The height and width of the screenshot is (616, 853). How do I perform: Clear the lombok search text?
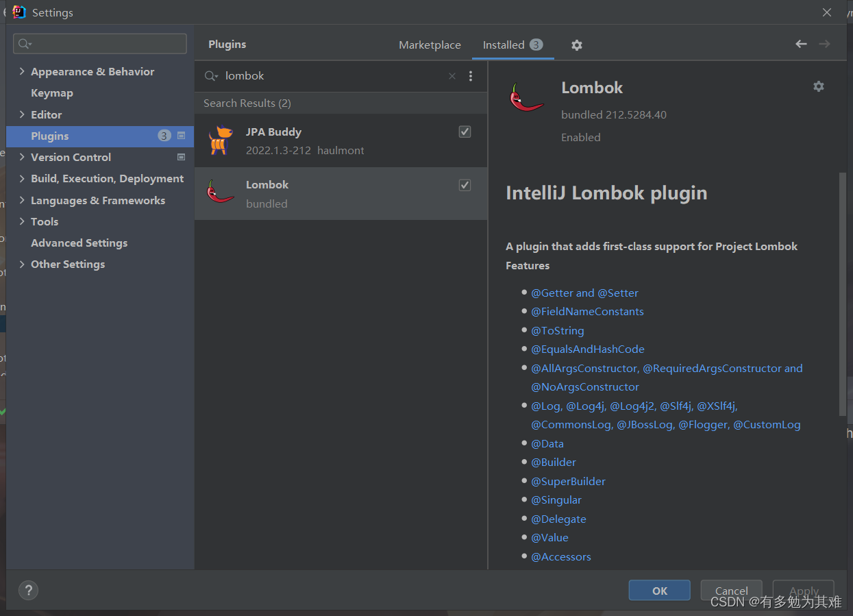tap(452, 76)
